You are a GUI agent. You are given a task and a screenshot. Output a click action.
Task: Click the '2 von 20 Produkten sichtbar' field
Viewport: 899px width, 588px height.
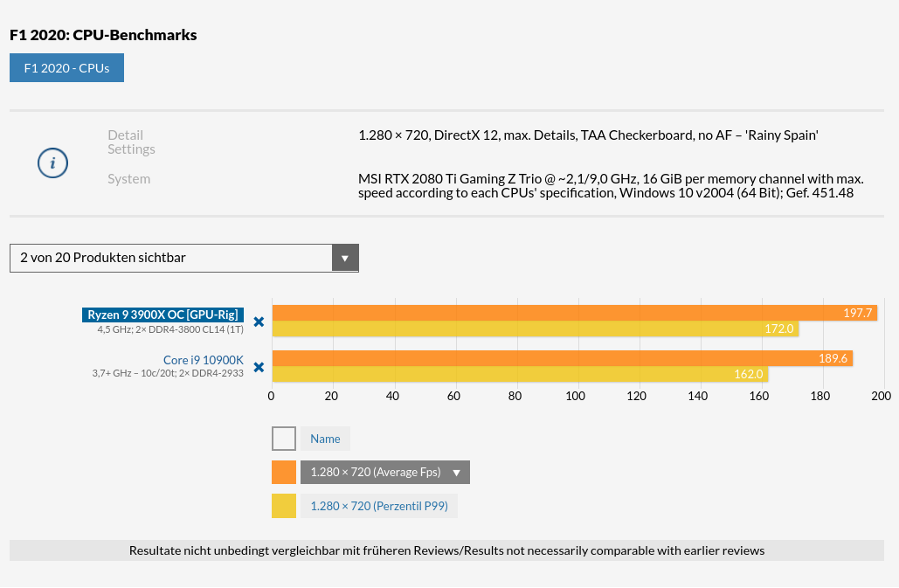tap(184, 258)
